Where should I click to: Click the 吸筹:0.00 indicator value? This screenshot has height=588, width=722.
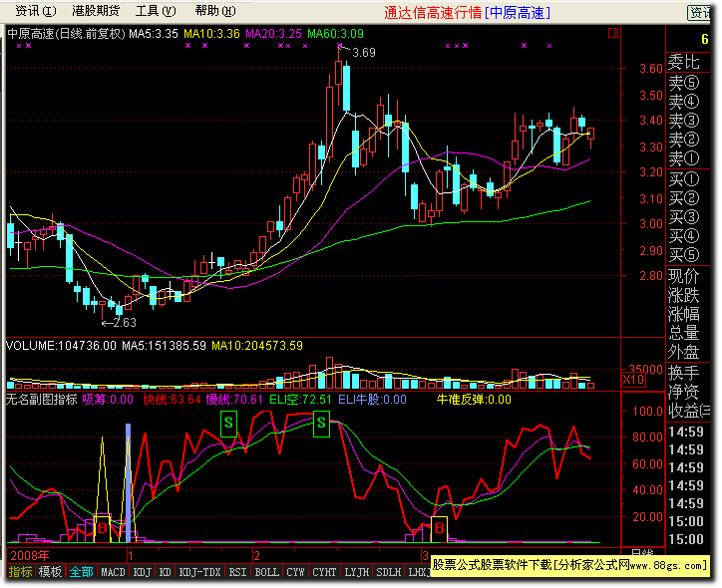pos(108,400)
